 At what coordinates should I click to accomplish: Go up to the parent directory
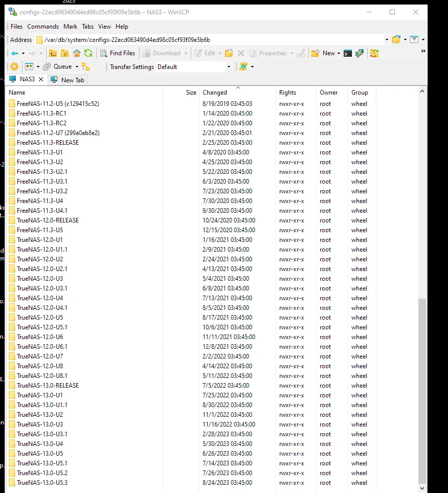pos(53,53)
